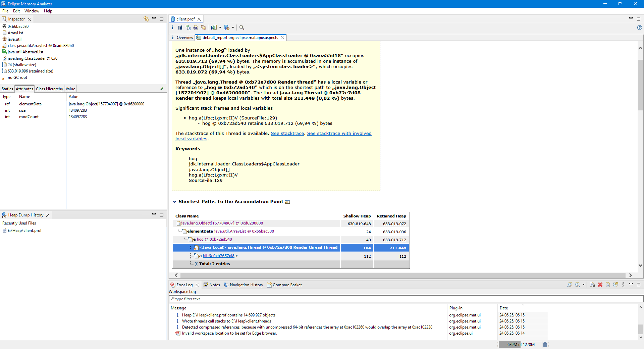This screenshot has height=349, width=644.
Task: Click the Run Expert System Test icon
Action: click(214, 28)
